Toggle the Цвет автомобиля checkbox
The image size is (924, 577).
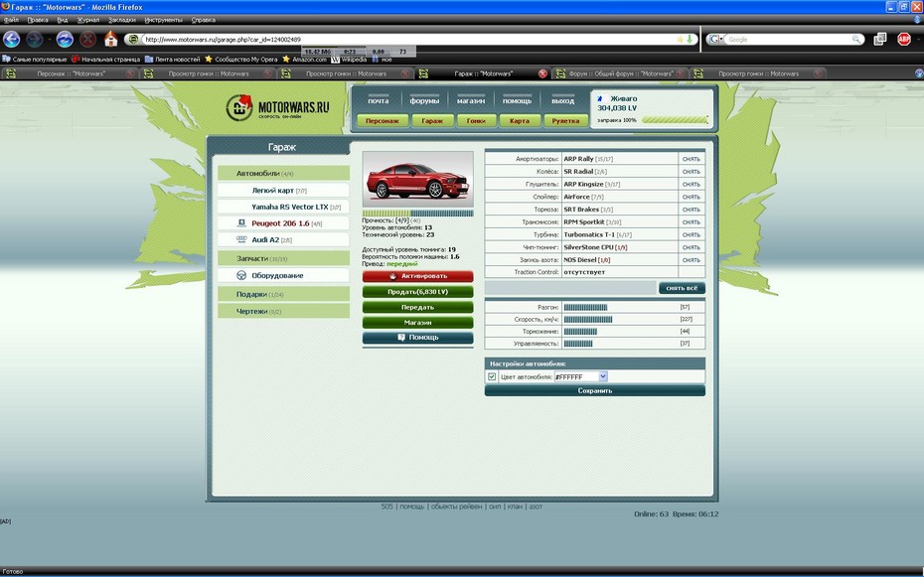tap(492, 376)
